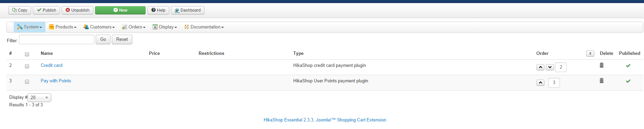This screenshot has height=129, width=644.
Task: Expand the Products dropdown menu
Action: [63, 27]
